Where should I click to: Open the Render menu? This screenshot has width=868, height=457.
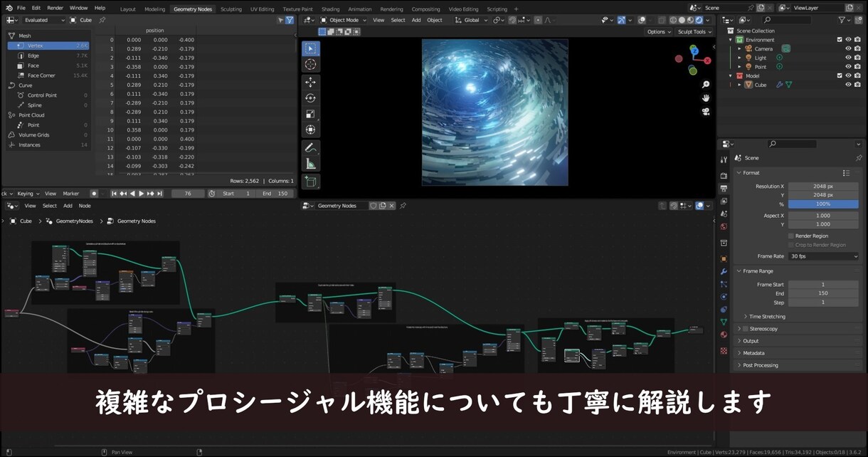(55, 8)
